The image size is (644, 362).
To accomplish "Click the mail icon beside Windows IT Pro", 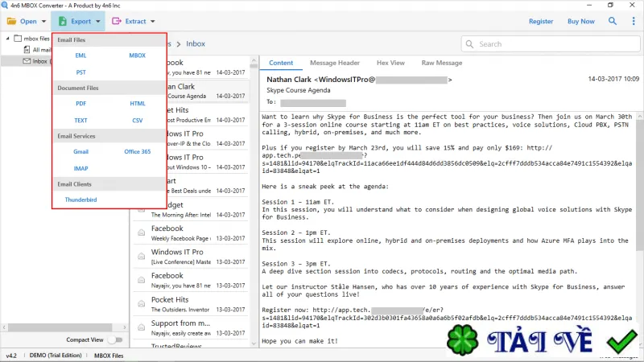I will point(142,256).
